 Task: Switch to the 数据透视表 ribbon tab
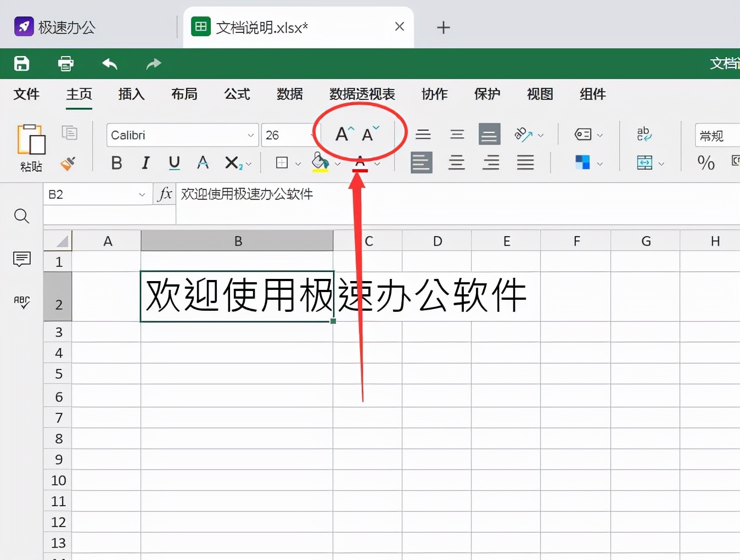point(360,94)
